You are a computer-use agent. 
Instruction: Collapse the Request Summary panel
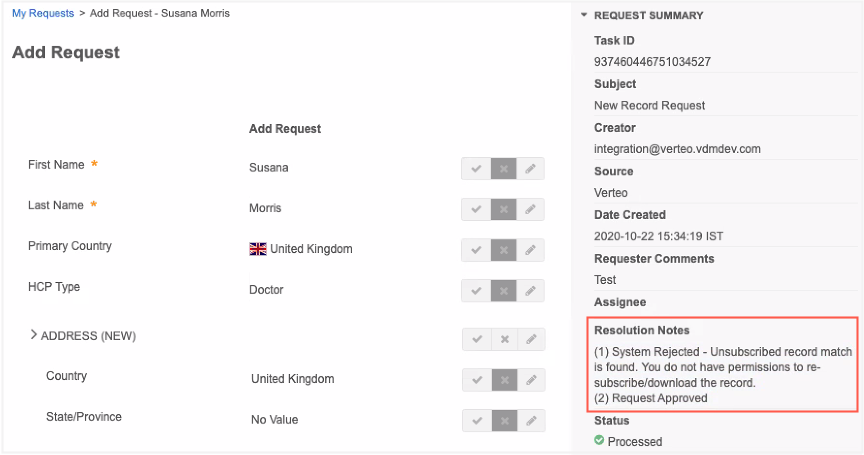tap(584, 16)
